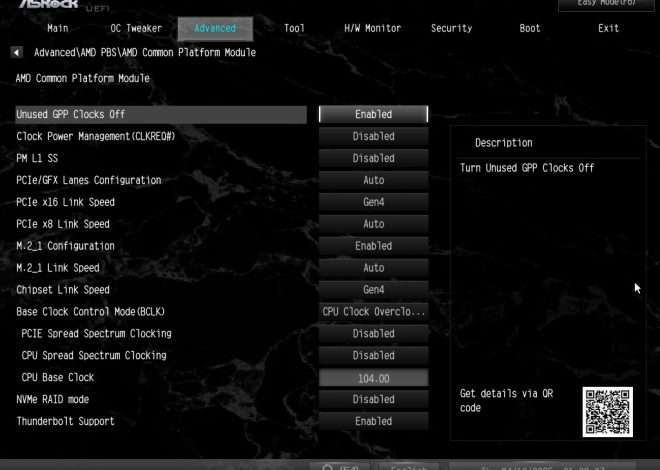This screenshot has height=470, width=660.
Task: Toggle the NVMe RAID mode value
Action: pyautogui.click(x=373, y=400)
